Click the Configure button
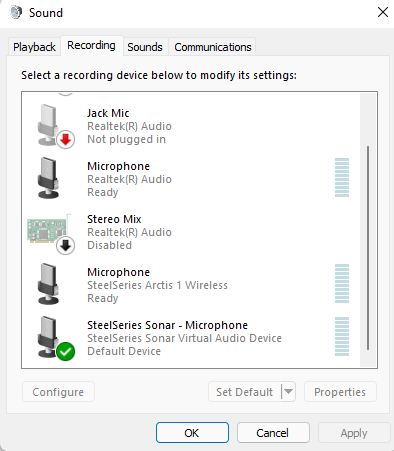The height and width of the screenshot is (451, 394). 58,392
